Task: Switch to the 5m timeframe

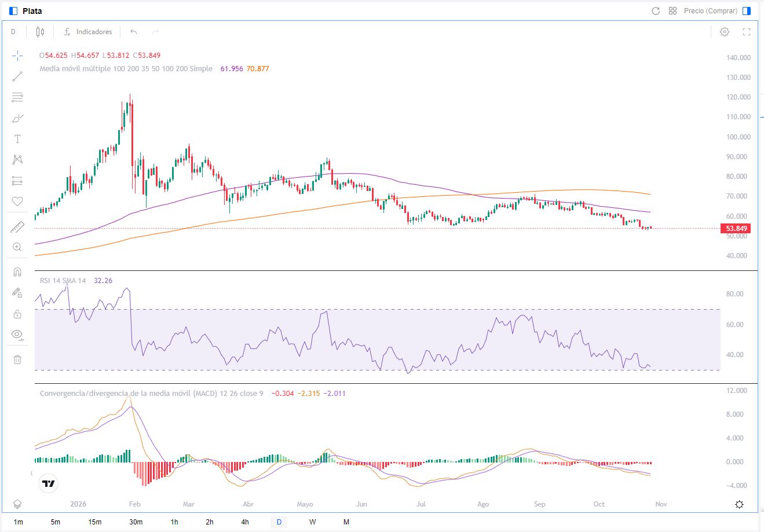Action: point(55,522)
